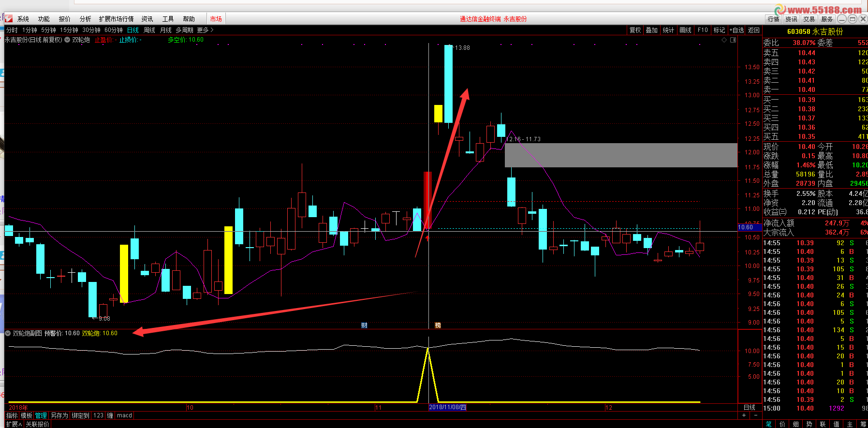Select the 主 tab in quote panel
This screenshot has width=868, height=428.
pyautogui.click(x=850, y=424)
